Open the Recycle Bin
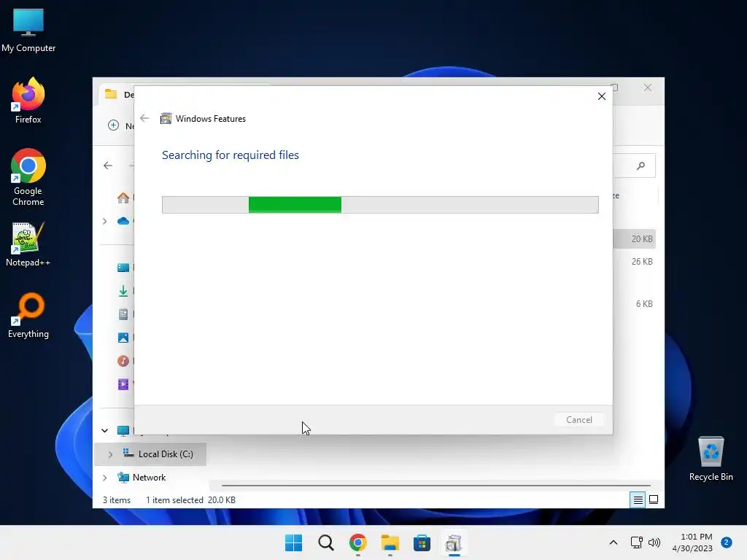 coord(711,459)
